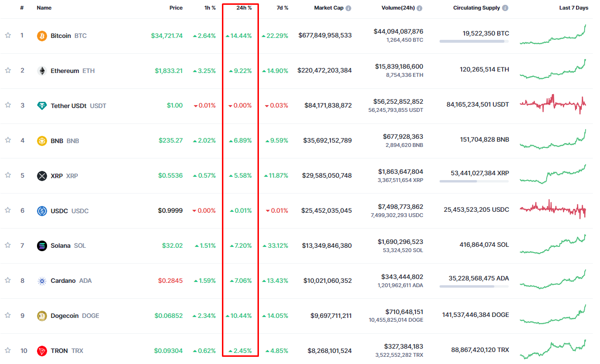Click Bitcoin price $34,721.74

(167, 36)
